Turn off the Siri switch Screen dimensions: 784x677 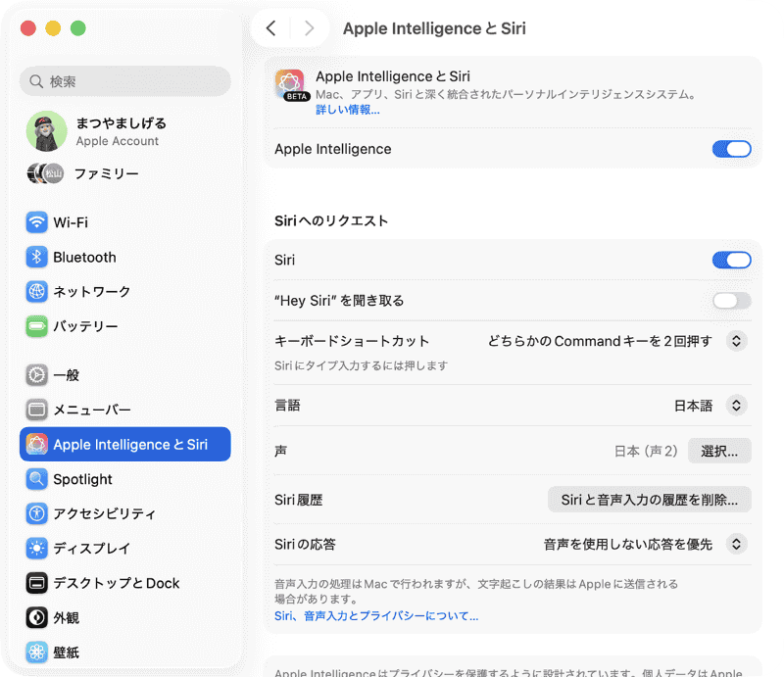click(x=731, y=260)
